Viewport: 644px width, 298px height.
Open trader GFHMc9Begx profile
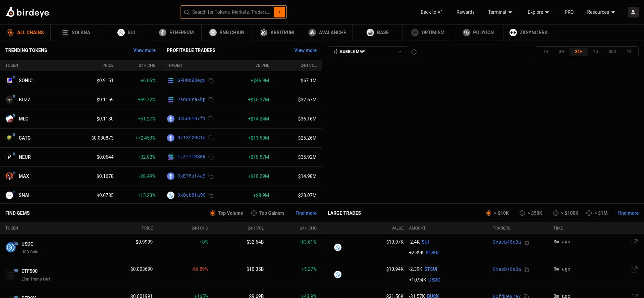191,81
